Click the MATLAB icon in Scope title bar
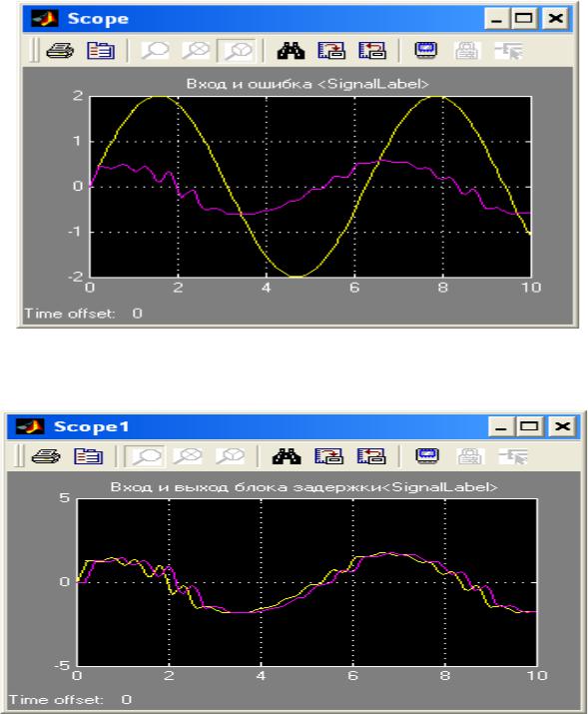This screenshot has height=714, width=588. 44,19
